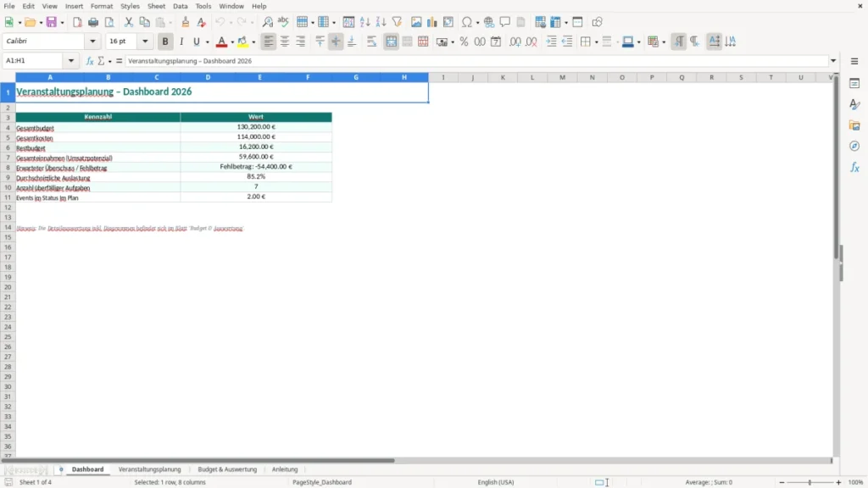Insert a chart
This screenshot has height=488, width=868.
tap(432, 22)
